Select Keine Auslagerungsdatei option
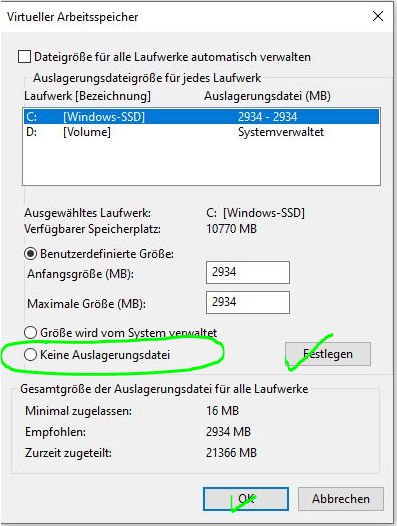 coord(30,355)
